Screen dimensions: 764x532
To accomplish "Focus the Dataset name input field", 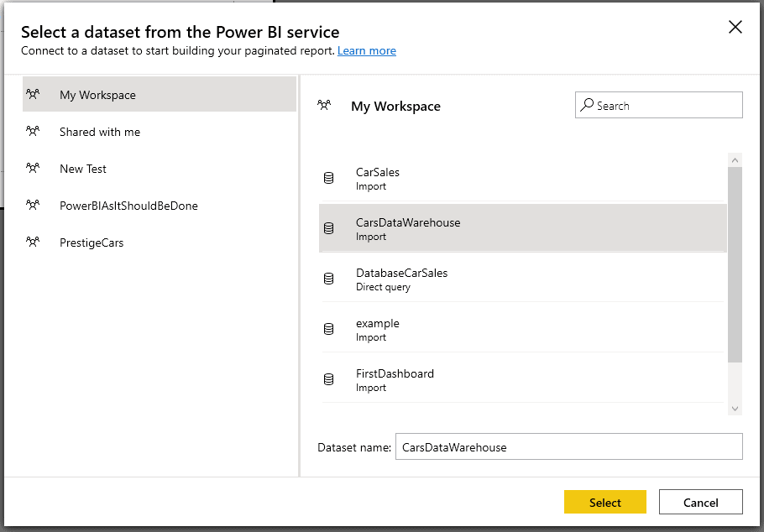I will [568, 446].
